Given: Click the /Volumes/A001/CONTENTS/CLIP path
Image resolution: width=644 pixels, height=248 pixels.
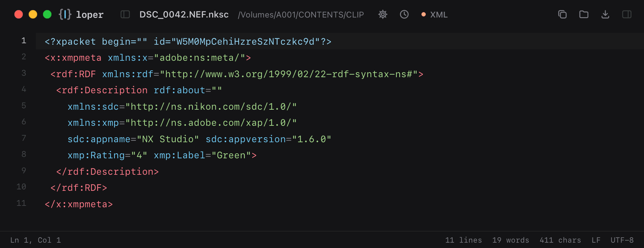Looking at the screenshot, I should pos(301,15).
